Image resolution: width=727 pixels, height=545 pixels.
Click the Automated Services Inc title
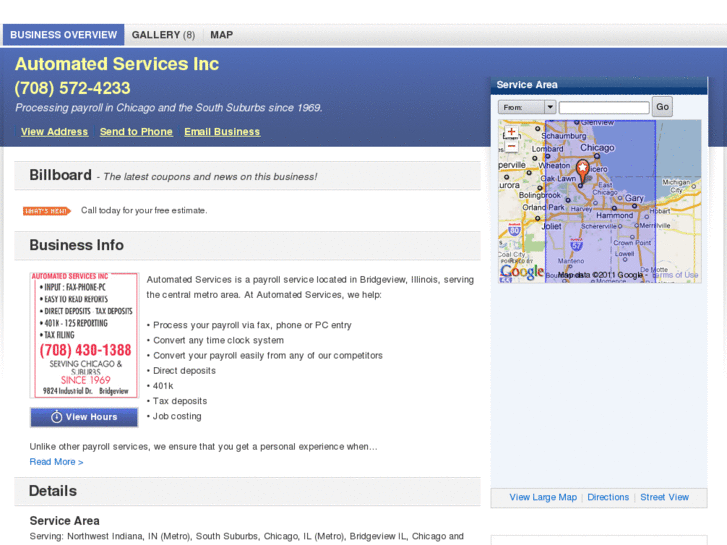click(117, 64)
